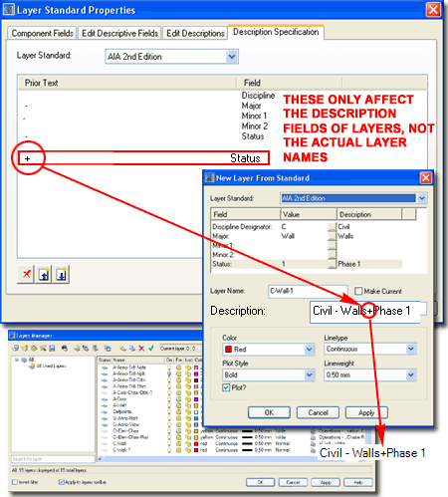Viewport: 448px width, 497px height.
Task: Uncheck the Plot? checkbox
Action: pos(226,387)
